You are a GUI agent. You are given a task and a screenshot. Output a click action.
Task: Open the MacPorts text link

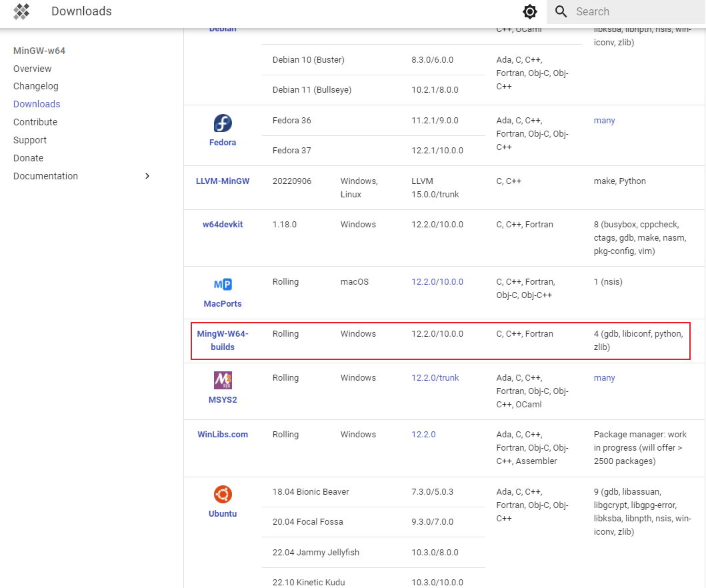[223, 303]
